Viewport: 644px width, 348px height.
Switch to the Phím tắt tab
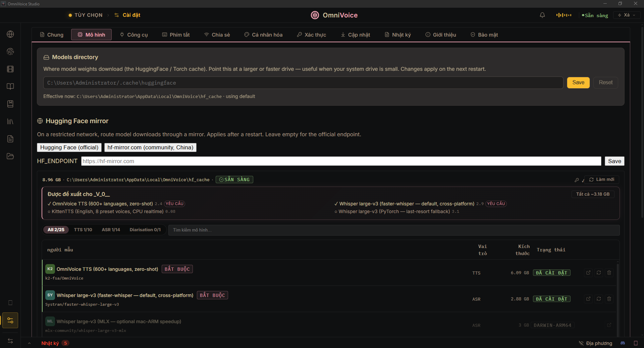[176, 35]
